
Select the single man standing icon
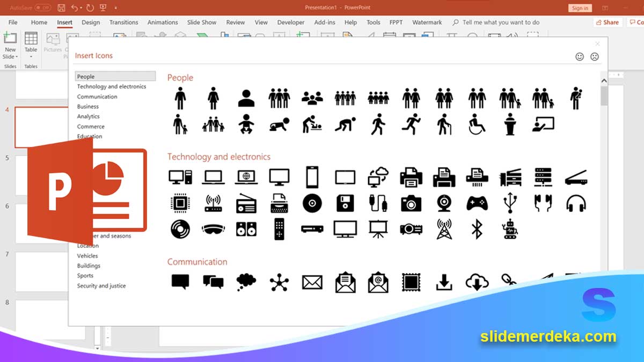tap(180, 99)
